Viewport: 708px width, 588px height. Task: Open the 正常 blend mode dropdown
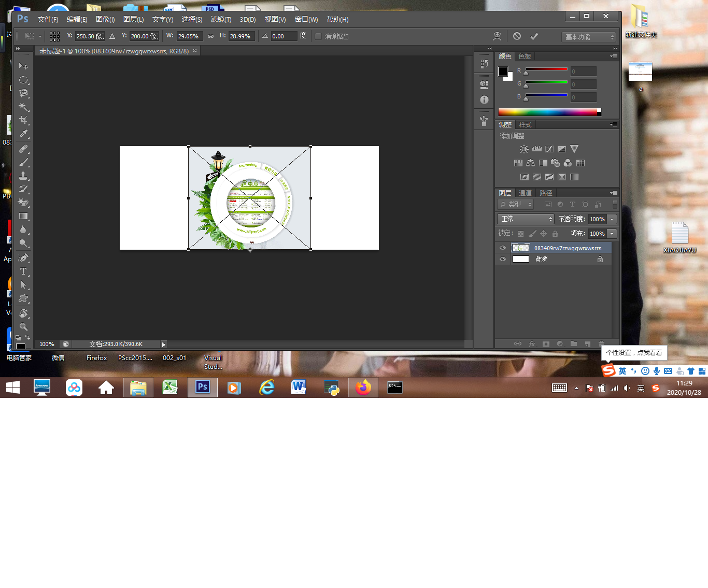click(x=526, y=219)
